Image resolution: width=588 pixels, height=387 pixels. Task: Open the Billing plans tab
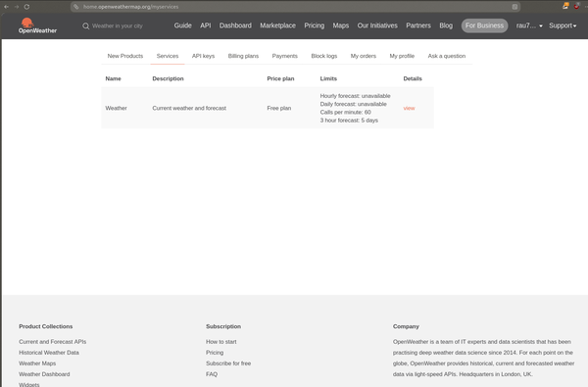coord(243,56)
